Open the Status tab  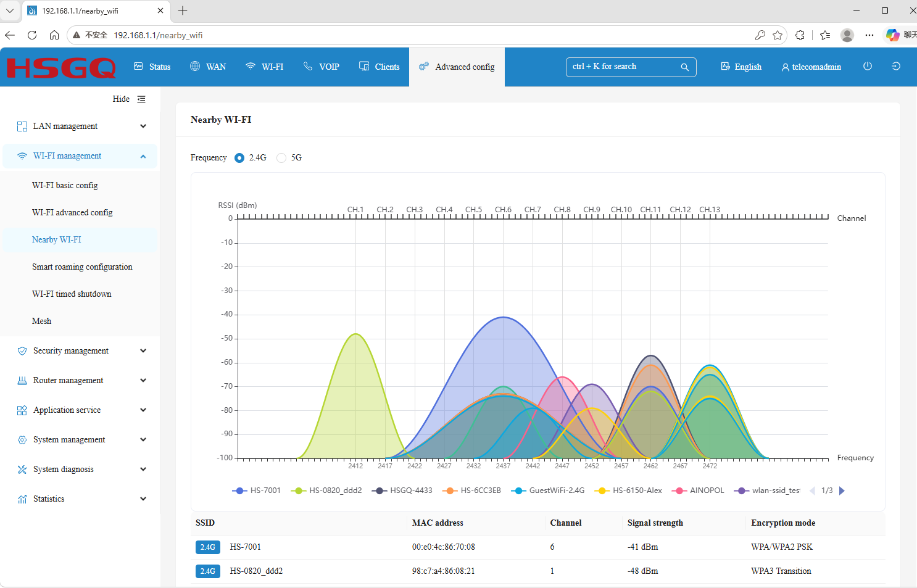coord(152,67)
